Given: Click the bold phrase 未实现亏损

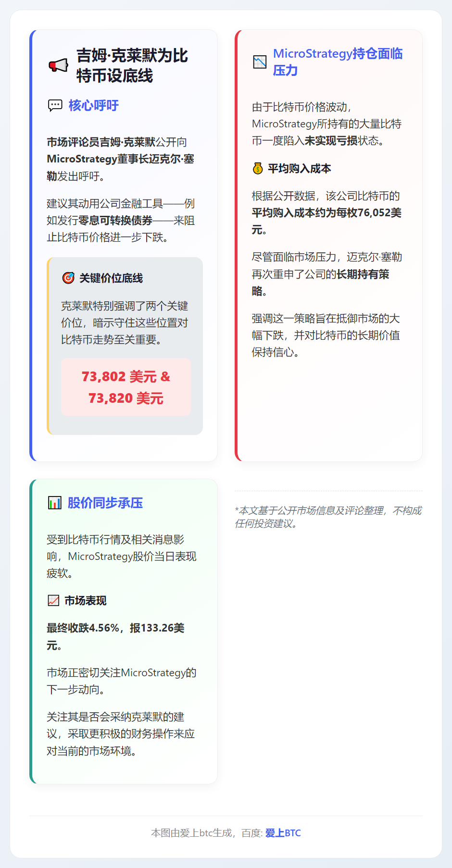Looking at the screenshot, I should point(331,140).
